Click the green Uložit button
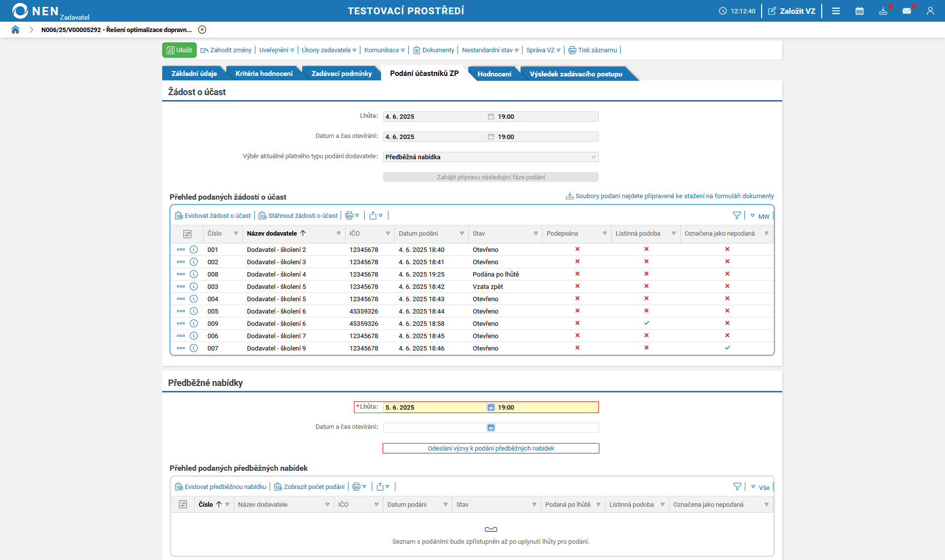This screenshot has height=560, width=945. point(179,50)
